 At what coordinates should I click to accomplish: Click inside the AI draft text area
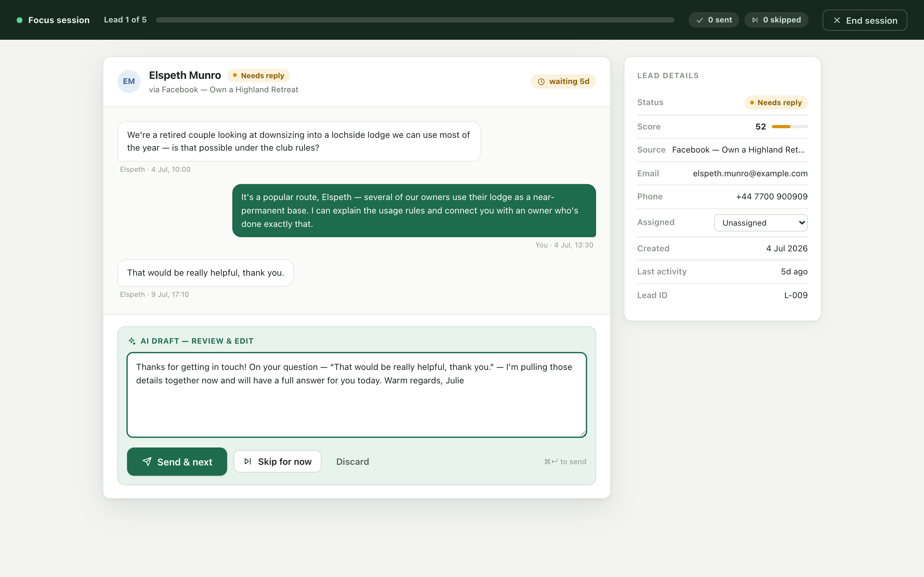point(356,395)
